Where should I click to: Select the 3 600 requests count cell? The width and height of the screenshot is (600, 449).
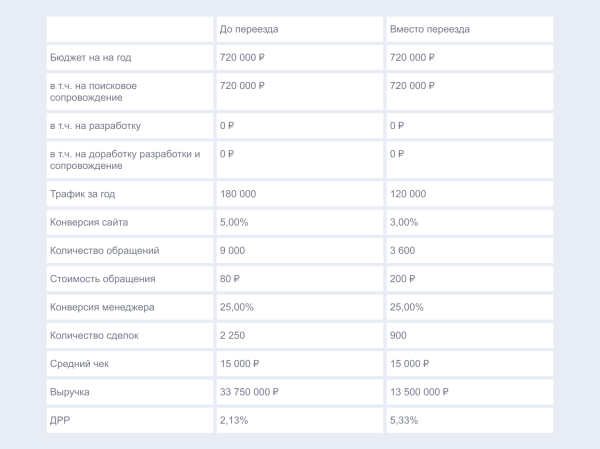tap(402, 250)
